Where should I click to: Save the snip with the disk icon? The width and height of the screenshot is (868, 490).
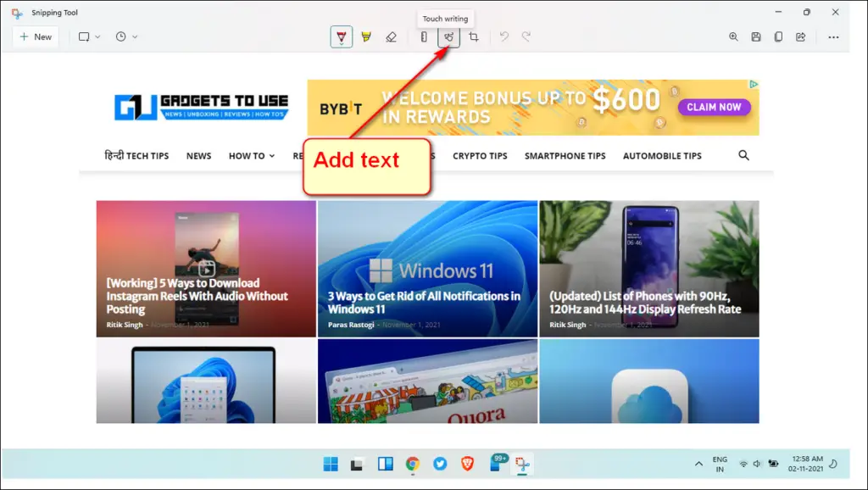click(755, 36)
